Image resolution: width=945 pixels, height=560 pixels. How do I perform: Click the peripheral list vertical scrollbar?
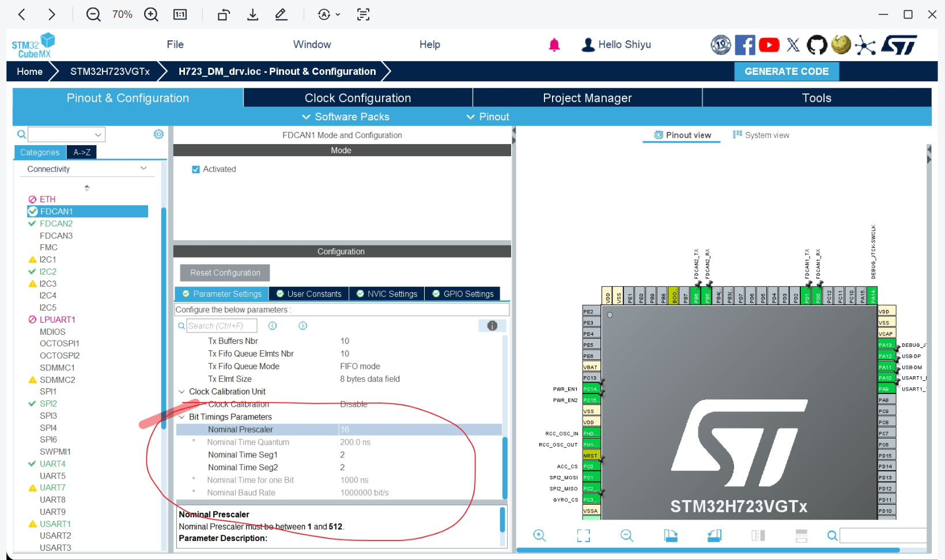coord(164,318)
